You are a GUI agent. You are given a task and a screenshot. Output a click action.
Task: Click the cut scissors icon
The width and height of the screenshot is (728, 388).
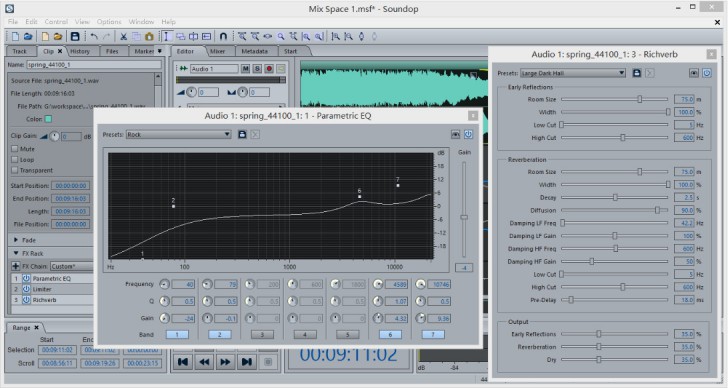[x=124, y=36]
